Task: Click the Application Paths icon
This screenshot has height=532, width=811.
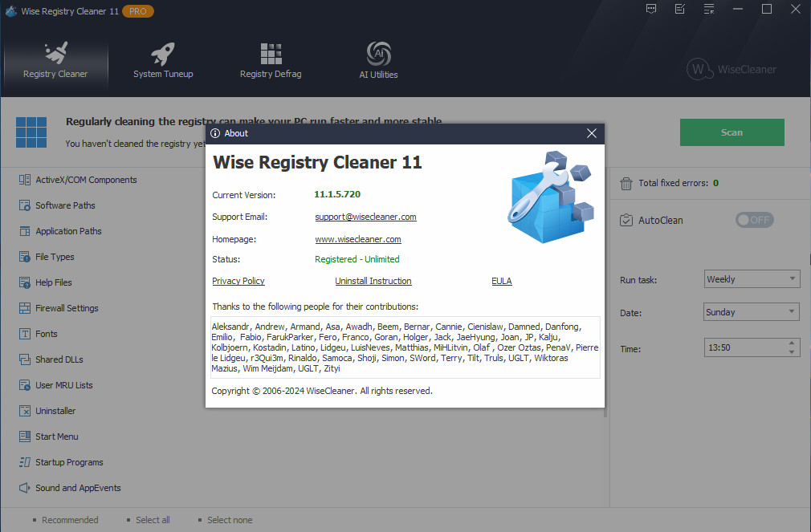Action: point(25,231)
